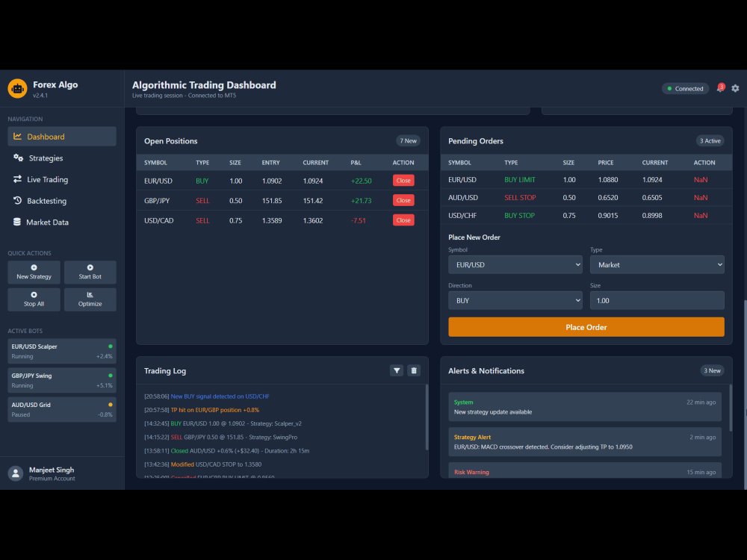Click Optimize quick action
The image size is (747, 560).
point(90,299)
